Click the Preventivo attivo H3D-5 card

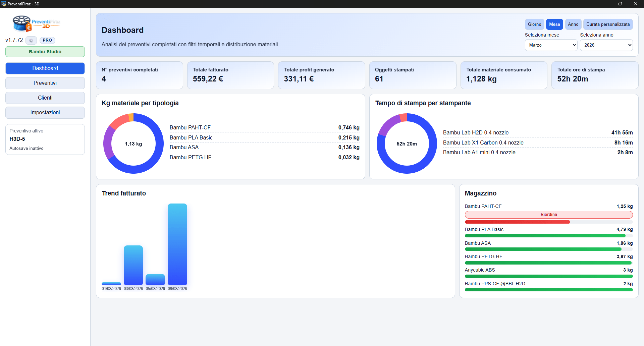click(x=45, y=139)
